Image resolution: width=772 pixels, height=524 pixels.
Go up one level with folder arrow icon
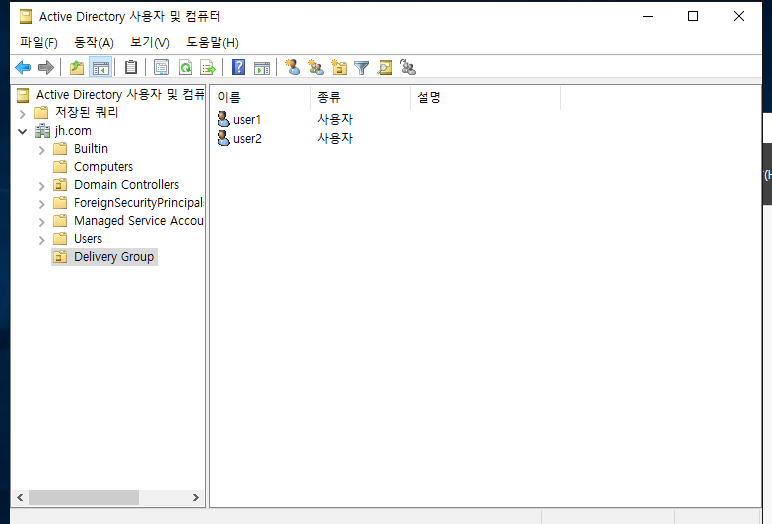[77, 67]
